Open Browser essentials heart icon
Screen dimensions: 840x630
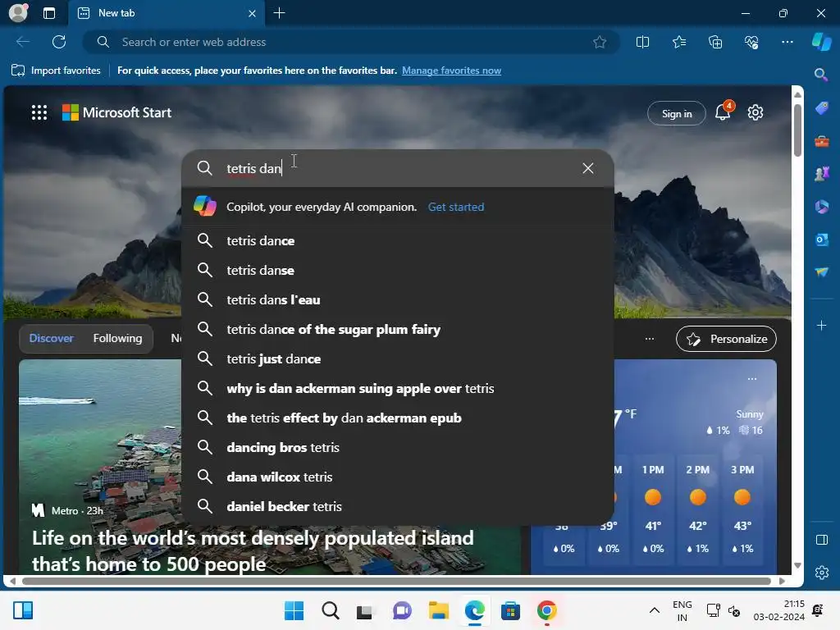pos(751,42)
